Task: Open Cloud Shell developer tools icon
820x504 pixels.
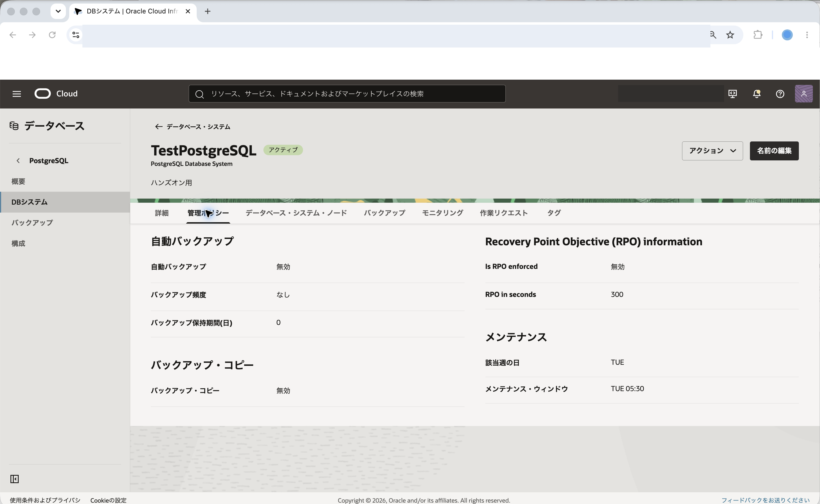Action: pyautogui.click(x=732, y=94)
